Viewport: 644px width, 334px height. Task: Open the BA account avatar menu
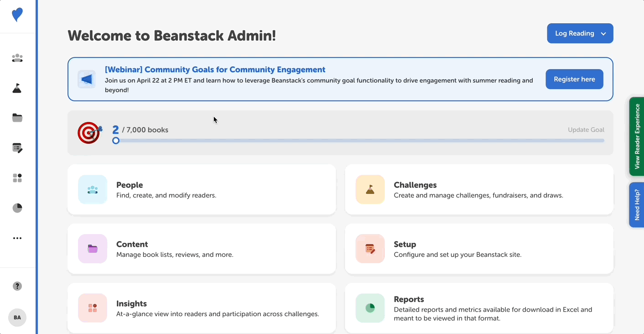[17, 318]
